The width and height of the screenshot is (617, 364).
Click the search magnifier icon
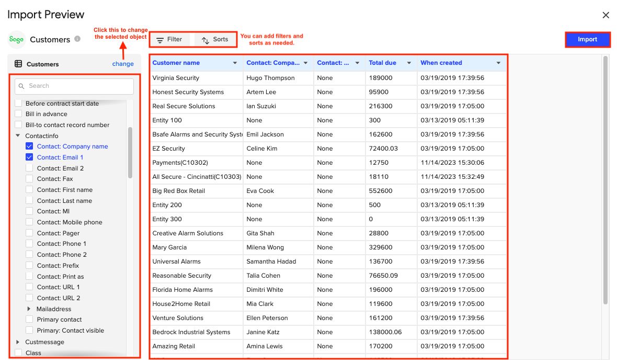21,86
